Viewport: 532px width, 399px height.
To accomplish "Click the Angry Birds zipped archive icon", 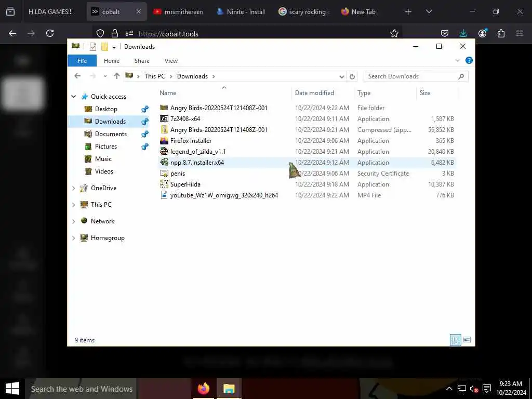I will [164, 129].
